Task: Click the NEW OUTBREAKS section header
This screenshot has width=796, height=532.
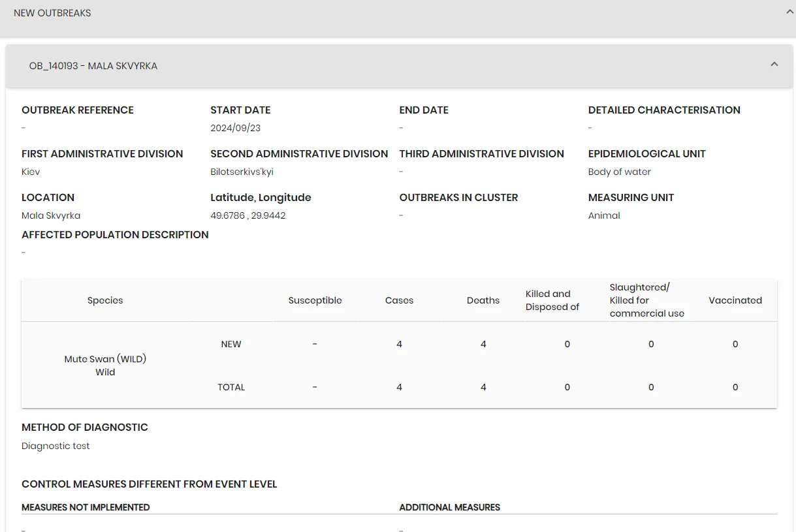Action: tap(398, 18)
